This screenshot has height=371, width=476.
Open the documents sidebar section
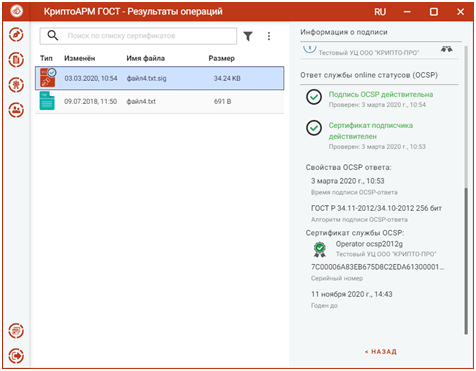(x=16, y=60)
